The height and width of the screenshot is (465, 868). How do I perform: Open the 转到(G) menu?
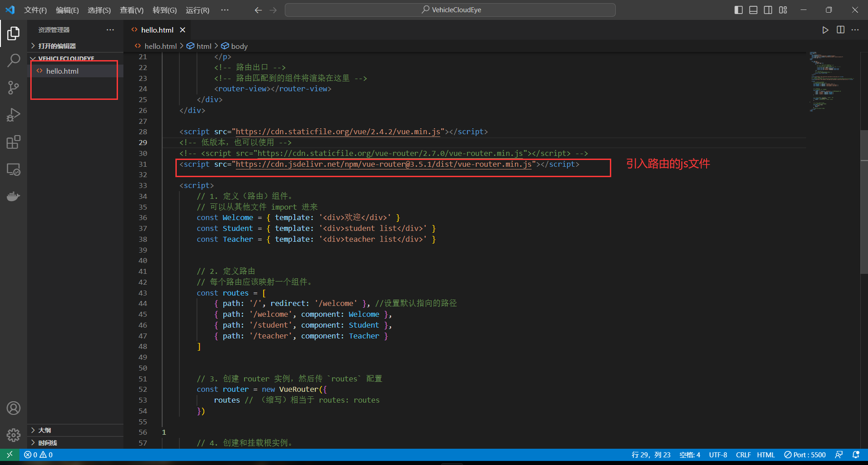point(165,10)
